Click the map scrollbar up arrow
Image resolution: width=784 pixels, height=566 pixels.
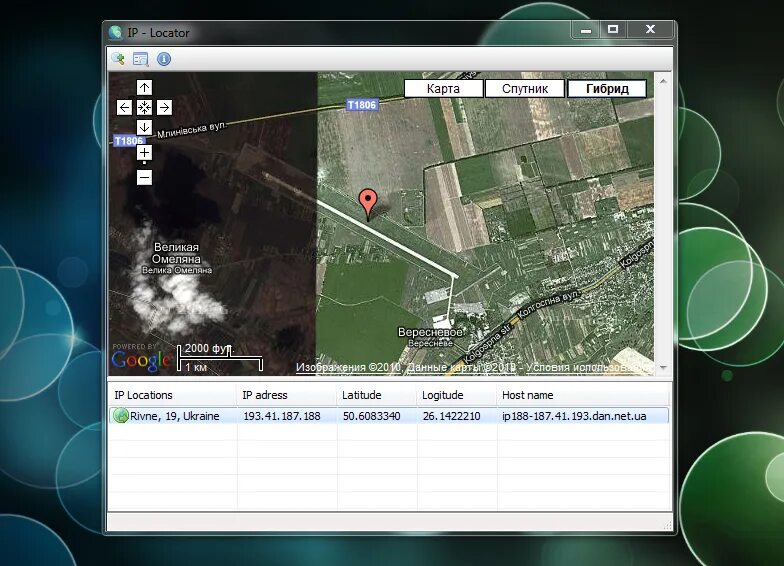point(663,81)
